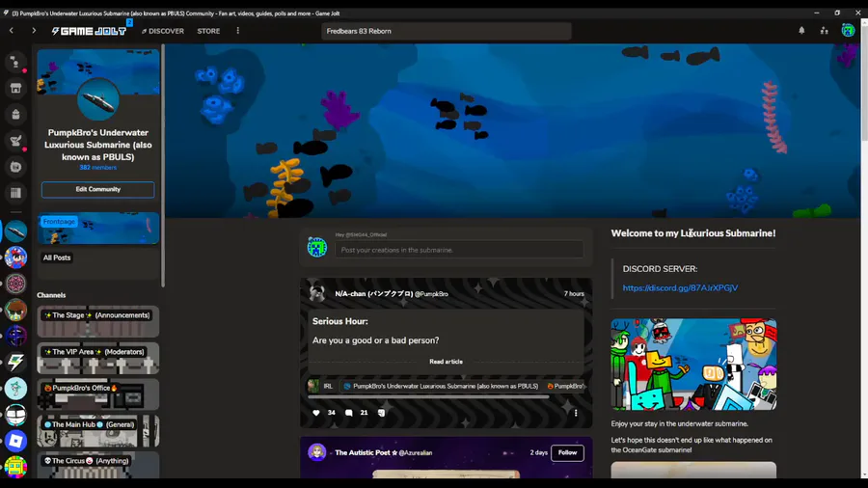Open the colorful robot face community avatar

pyautogui.click(x=15, y=467)
